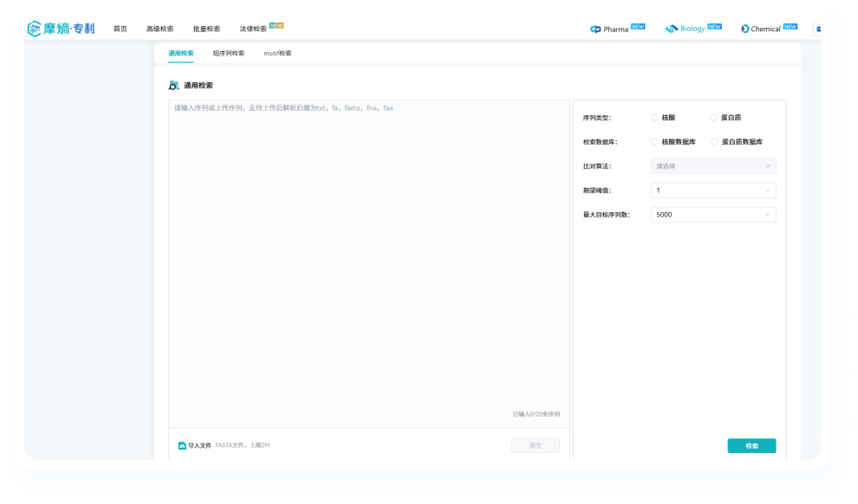Viewport: 858px width, 504px height.
Task: Click the Pharma capsule icon
Action: click(x=595, y=29)
